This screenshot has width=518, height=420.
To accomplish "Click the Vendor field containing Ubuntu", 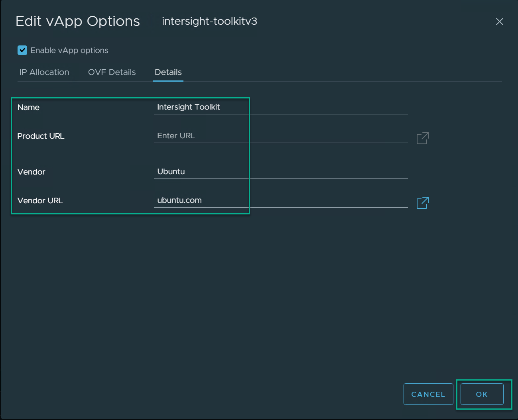I will pyautogui.click(x=280, y=172).
